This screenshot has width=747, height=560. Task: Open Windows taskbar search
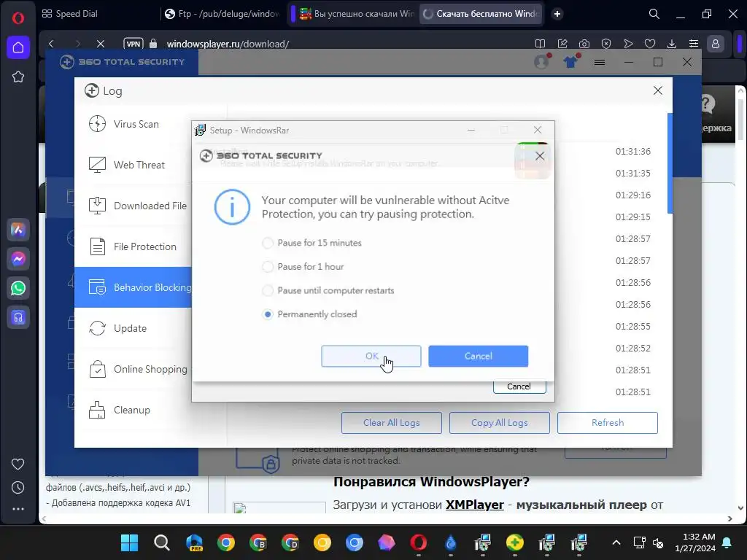pos(161,542)
